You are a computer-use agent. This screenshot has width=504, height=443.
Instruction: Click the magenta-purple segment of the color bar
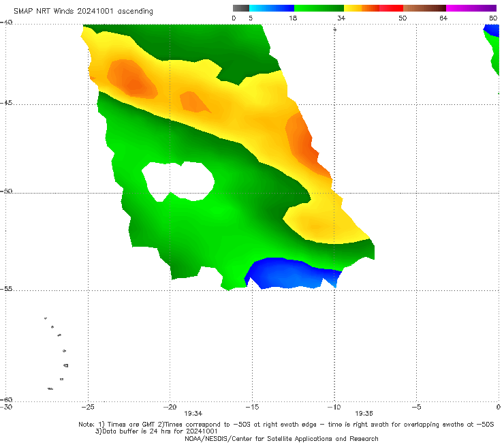pyautogui.click(x=471, y=8)
